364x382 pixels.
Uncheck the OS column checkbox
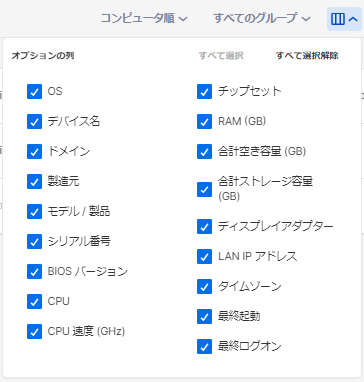[34, 91]
